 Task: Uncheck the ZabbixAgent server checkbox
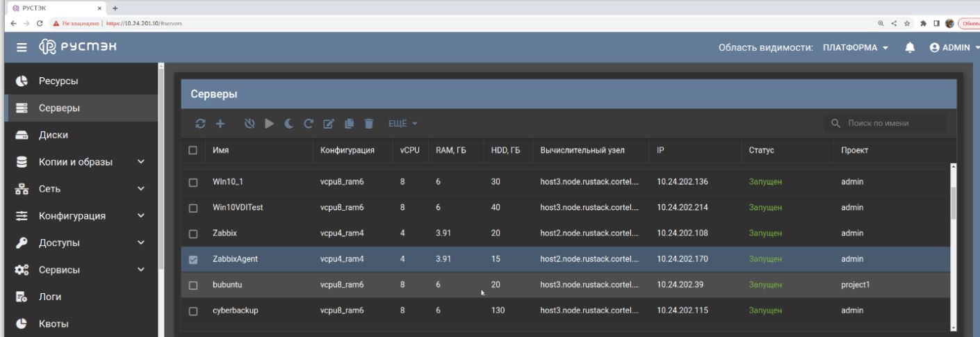tap(194, 260)
